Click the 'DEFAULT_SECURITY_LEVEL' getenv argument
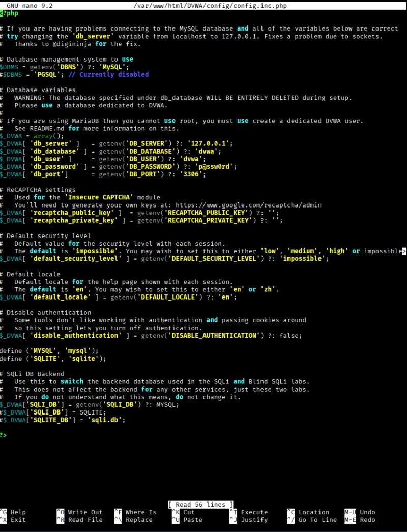Screen dimensions: 407x532 tap(214, 259)
